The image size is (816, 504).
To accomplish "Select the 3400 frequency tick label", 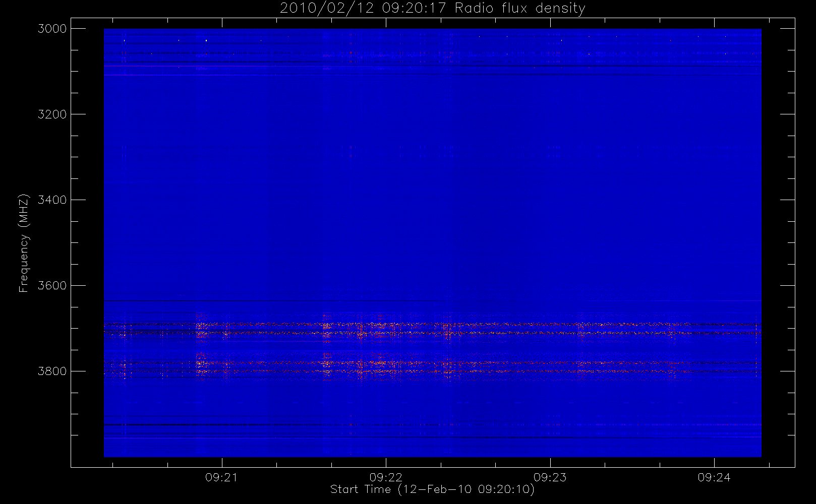I will click(52, 200).
